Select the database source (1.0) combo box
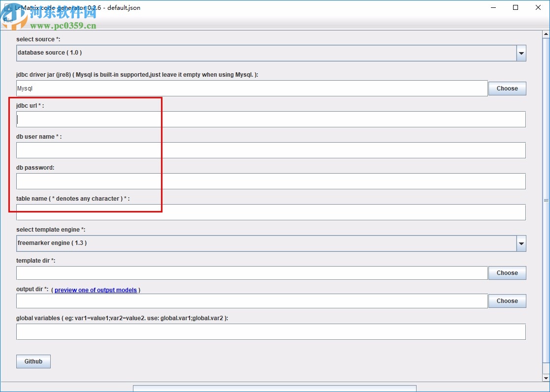Screen dimensions: 550x392 pos(271,53)
